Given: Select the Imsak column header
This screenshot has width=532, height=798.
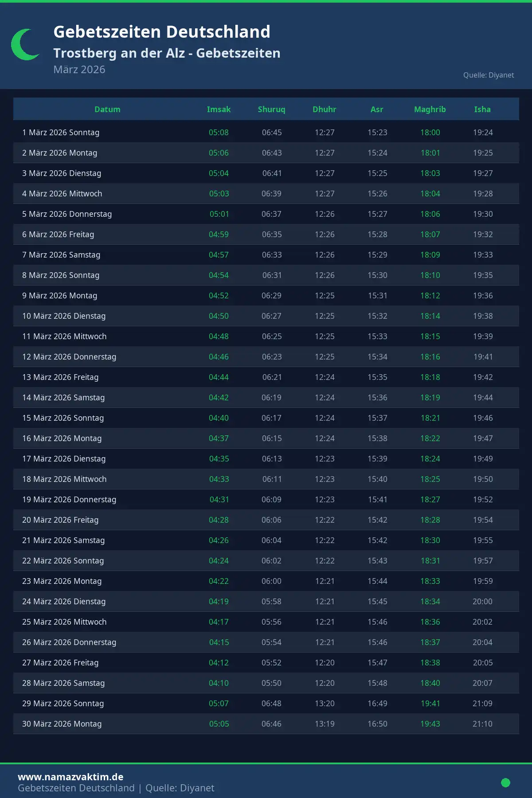Looking at the screenshot, I should pos(219,110).
